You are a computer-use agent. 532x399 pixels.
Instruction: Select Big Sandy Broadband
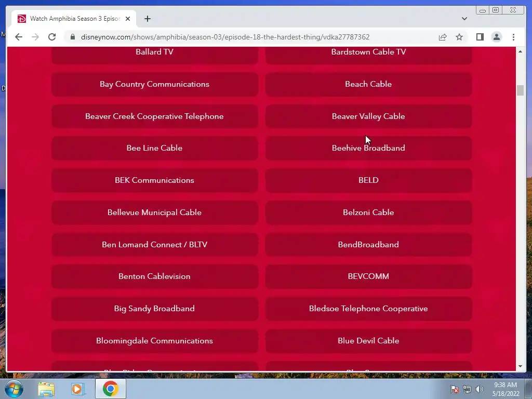click(154, 309)
